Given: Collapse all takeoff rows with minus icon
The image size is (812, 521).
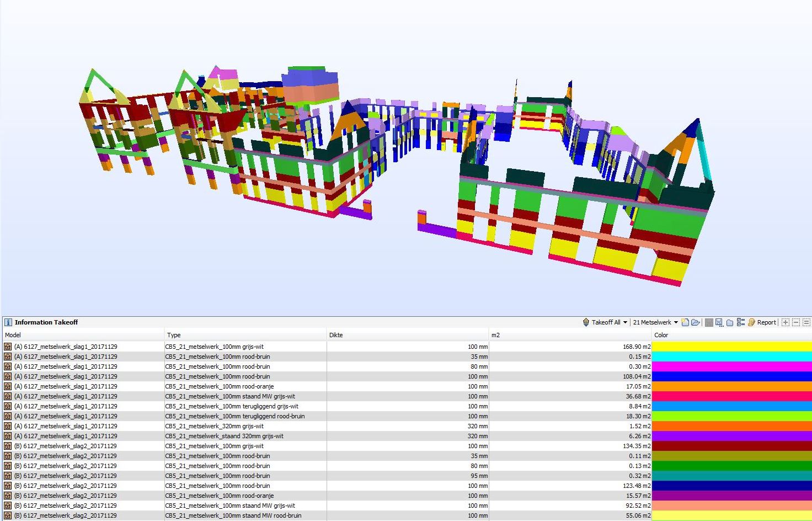Looking at the screenshot, I should tap(796, 322).
